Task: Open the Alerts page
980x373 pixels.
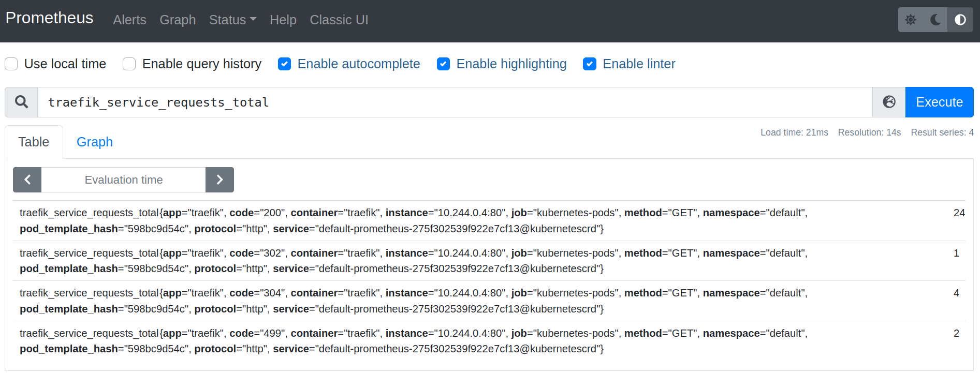Action: [x=129, y=20]
